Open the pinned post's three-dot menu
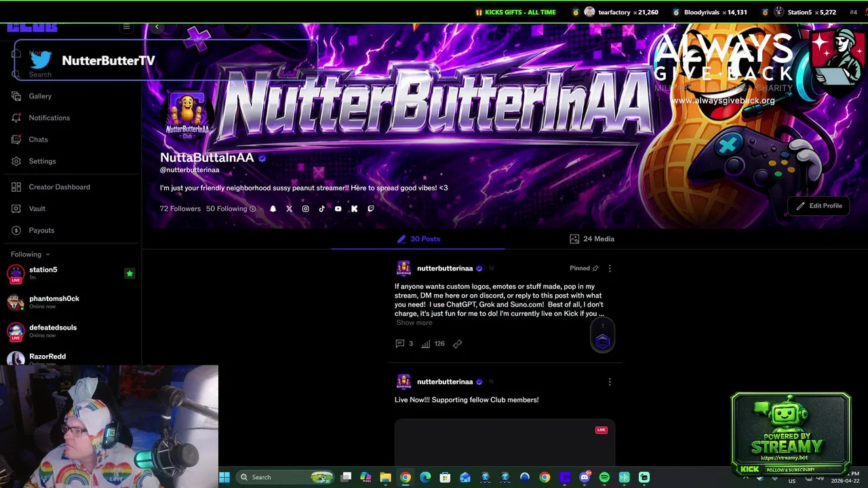The width and height of the screenshot is (868, 488). 610,268
